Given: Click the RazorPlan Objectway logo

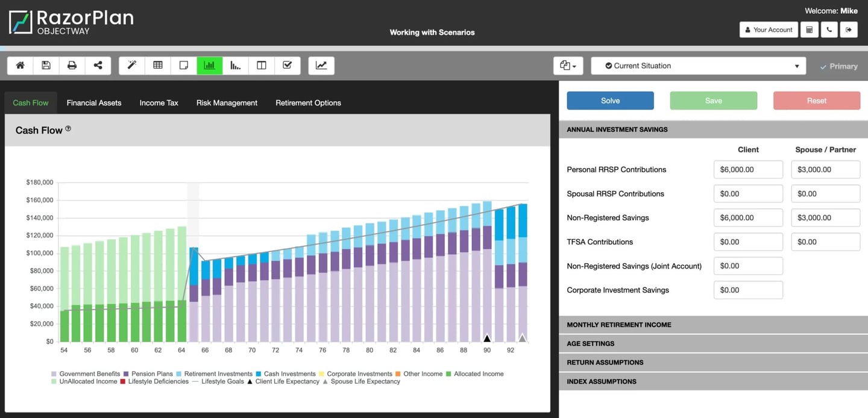Looking at the screenshot, I should pos(71,21).
